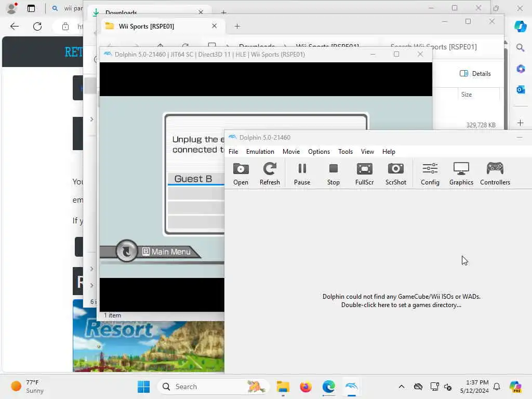The width and height of the screenshot is (532, 399).
Task: Open Dolphin Graphics settings
Action: tap(461, 174)
